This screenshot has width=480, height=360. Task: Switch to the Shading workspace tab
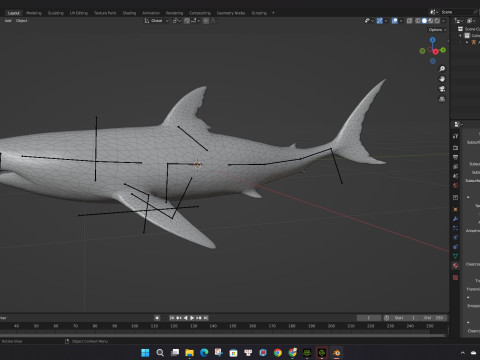[x=129, y=13]
